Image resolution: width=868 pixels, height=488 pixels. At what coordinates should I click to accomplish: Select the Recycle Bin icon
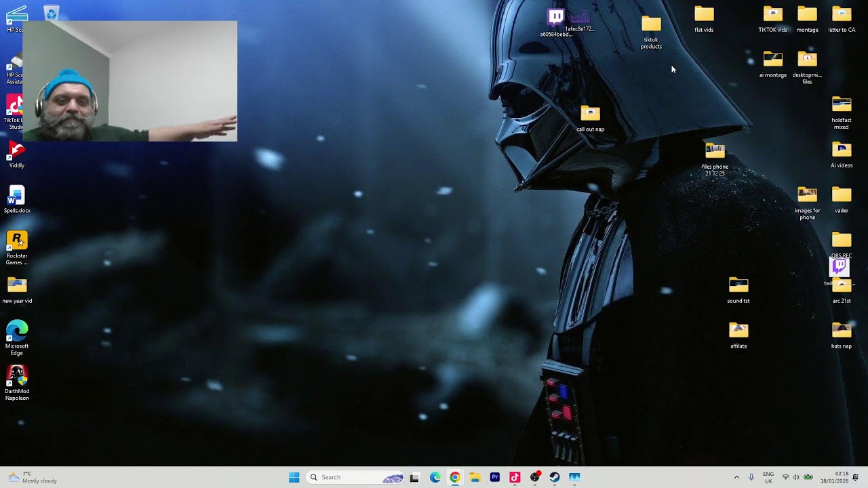(51, 13)
